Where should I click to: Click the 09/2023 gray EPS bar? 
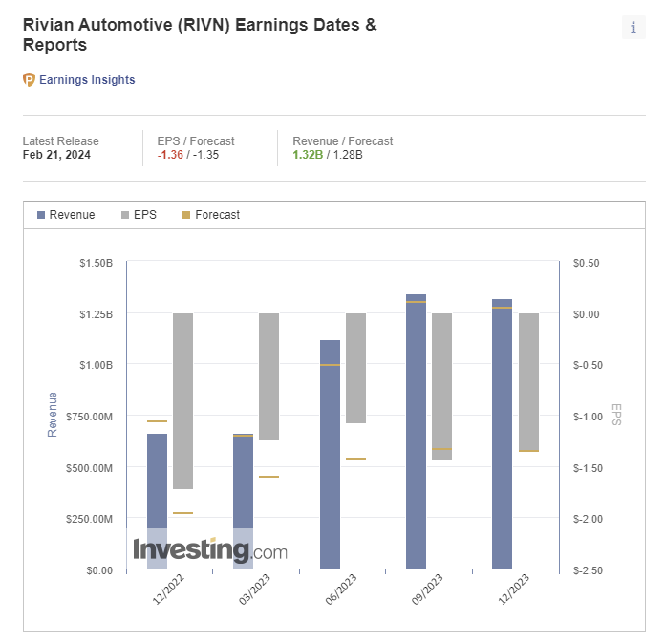pos(442,386)
